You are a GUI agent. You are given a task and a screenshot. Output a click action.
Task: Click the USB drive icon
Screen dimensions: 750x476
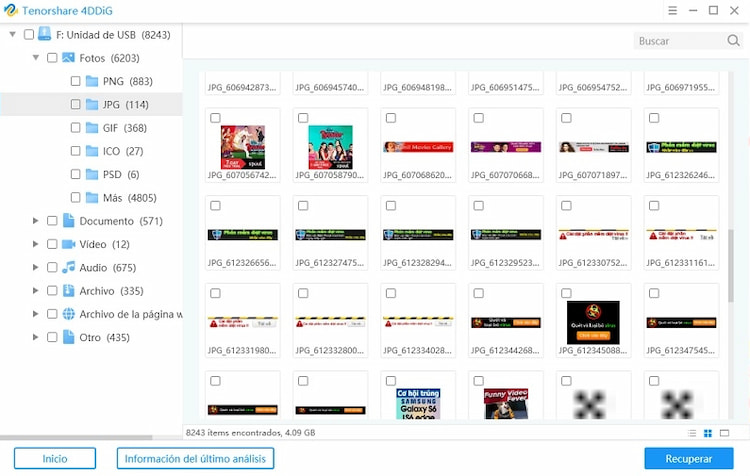point(44,34)
